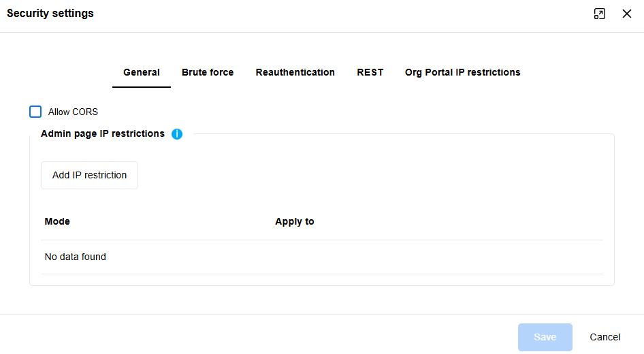Cancel the security settings changes
The image size is (644, 354).
pyautogui.click(x=605, y=337)
